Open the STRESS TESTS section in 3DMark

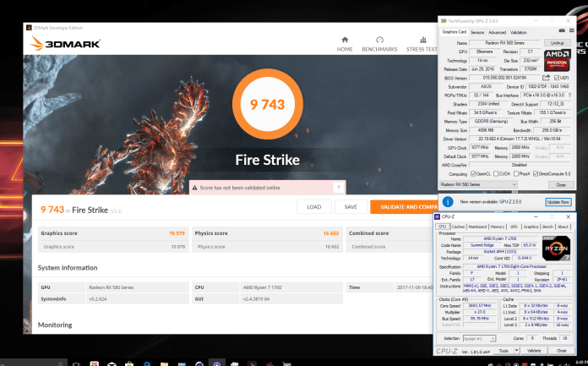tap(422, 44)
